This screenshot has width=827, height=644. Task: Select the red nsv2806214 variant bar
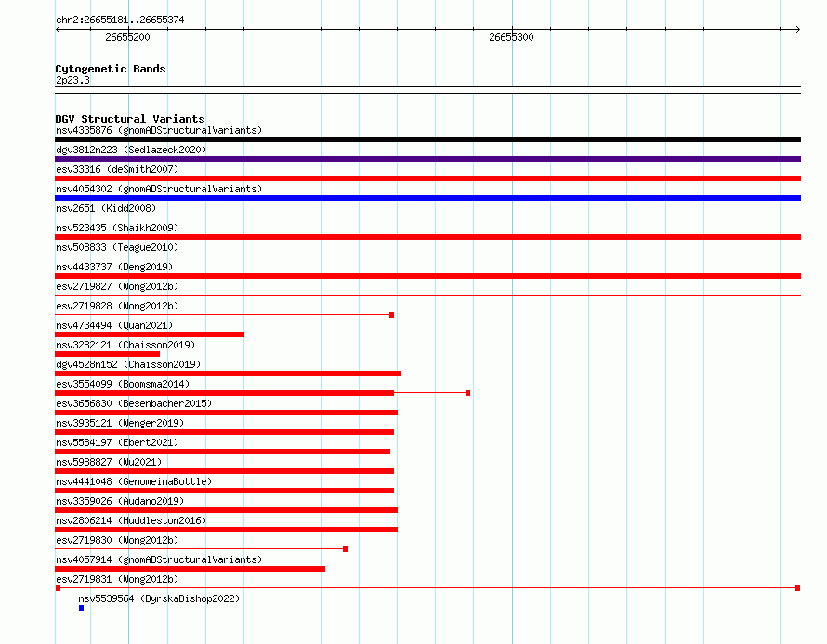(227, 530)
